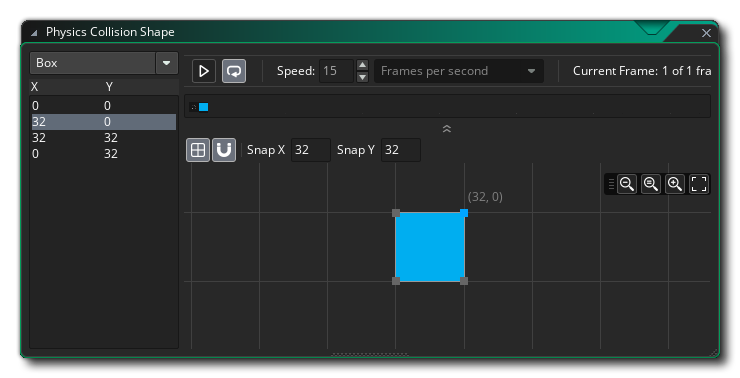Select the 0, 32 point row
This screenshot has height=378, width=740.
coord(104,154)
